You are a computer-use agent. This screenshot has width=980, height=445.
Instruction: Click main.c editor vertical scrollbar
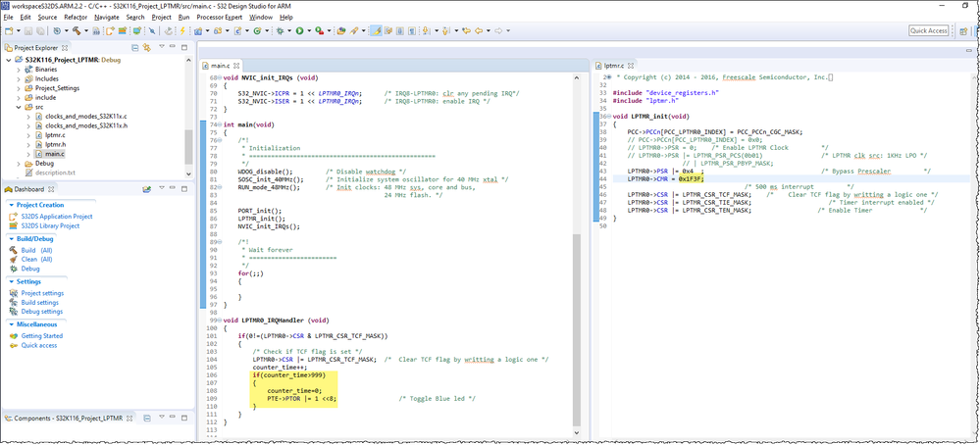coord(577,330)
